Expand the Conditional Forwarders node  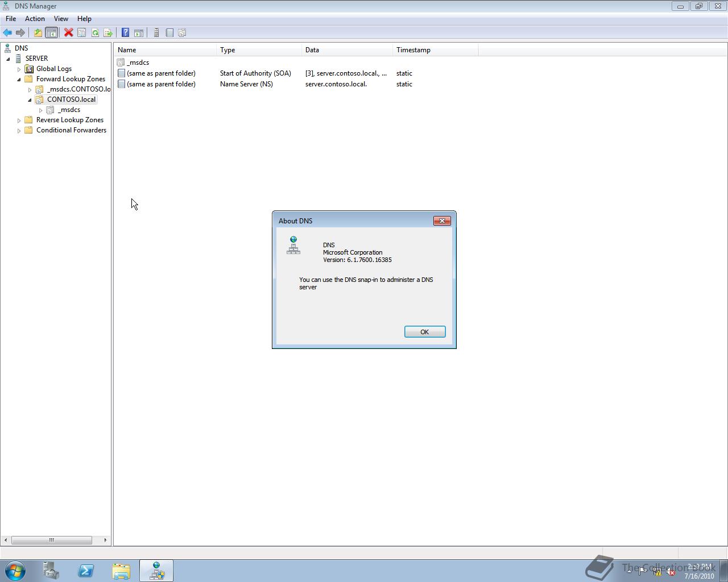click(x=19, y=130)
